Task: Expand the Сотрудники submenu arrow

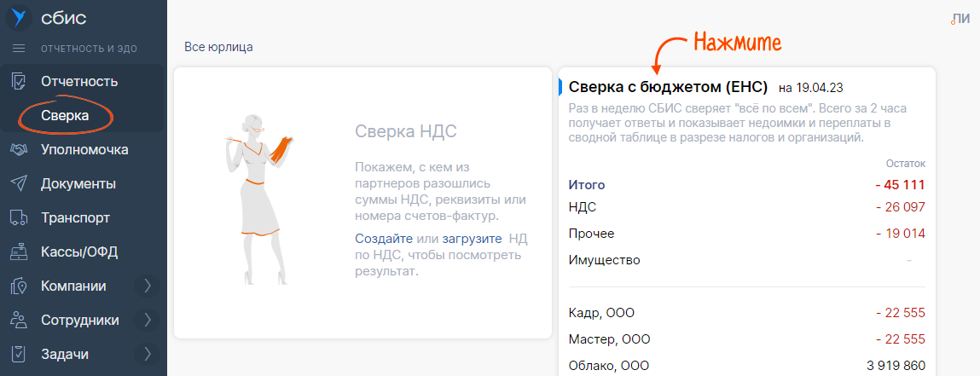Action: click(x=148, y=321)
